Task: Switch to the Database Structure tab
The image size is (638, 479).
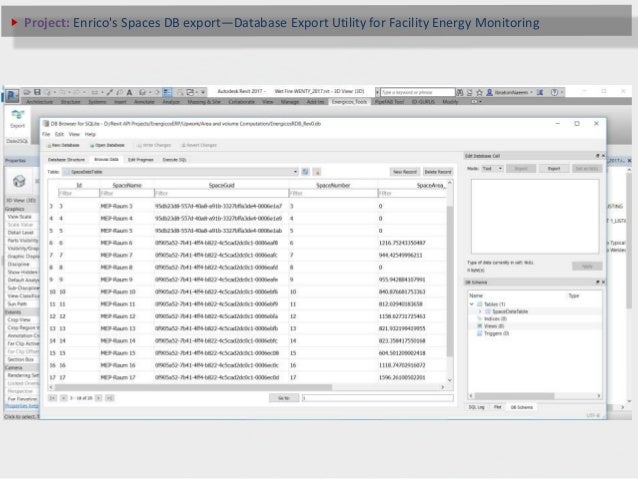Action: click(66, 160)
